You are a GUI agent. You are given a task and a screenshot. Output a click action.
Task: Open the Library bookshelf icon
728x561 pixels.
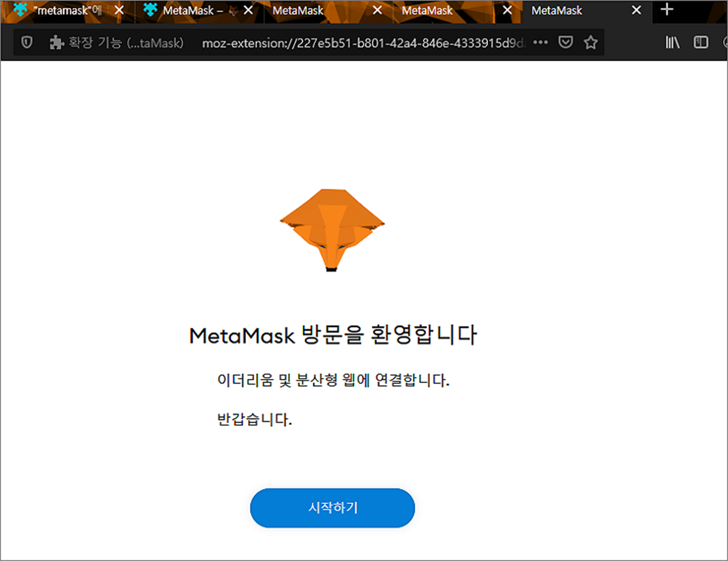tap(673, 42)
